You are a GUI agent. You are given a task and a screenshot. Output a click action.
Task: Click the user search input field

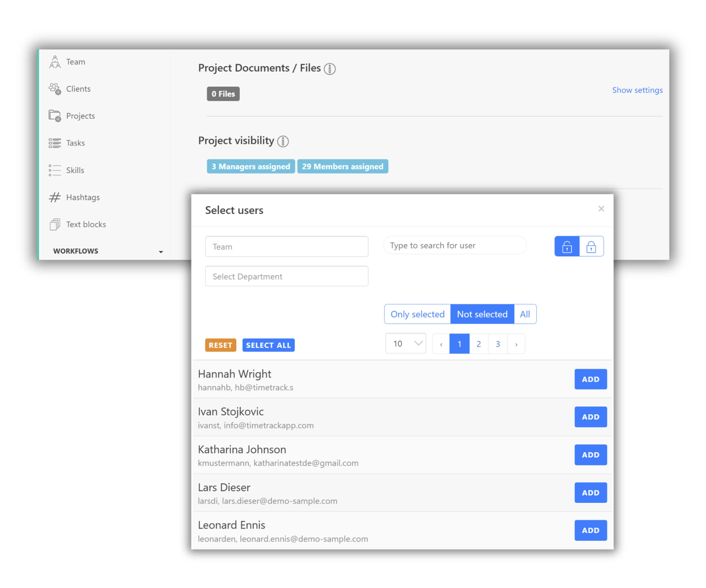point(454,246)
